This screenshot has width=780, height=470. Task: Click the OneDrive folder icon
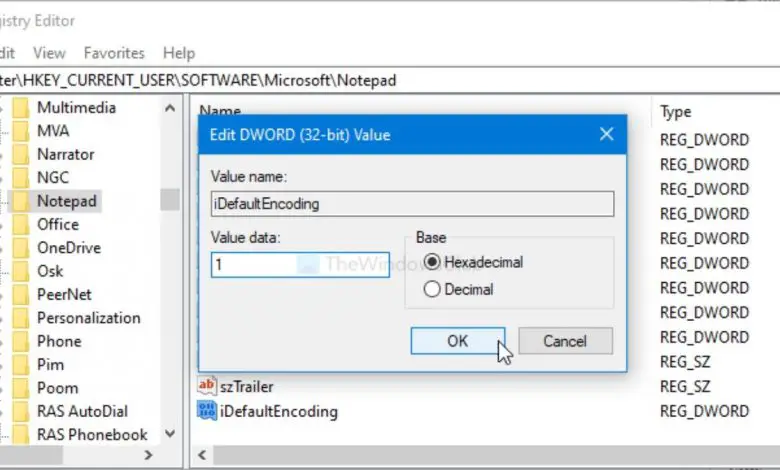point(19,248)
